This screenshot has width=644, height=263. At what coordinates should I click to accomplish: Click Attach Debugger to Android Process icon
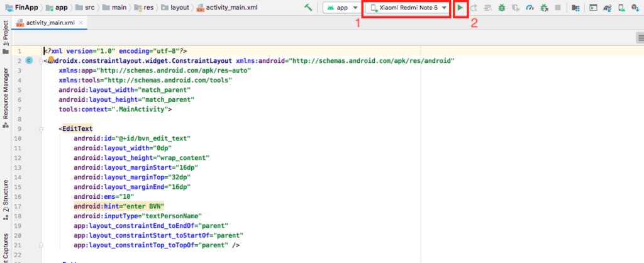[544, 8]
